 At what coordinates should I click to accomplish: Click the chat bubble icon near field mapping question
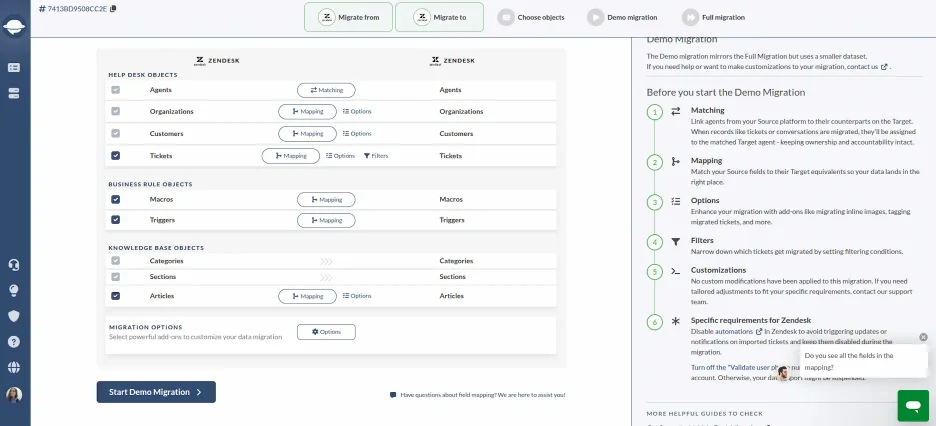point(392,395)
